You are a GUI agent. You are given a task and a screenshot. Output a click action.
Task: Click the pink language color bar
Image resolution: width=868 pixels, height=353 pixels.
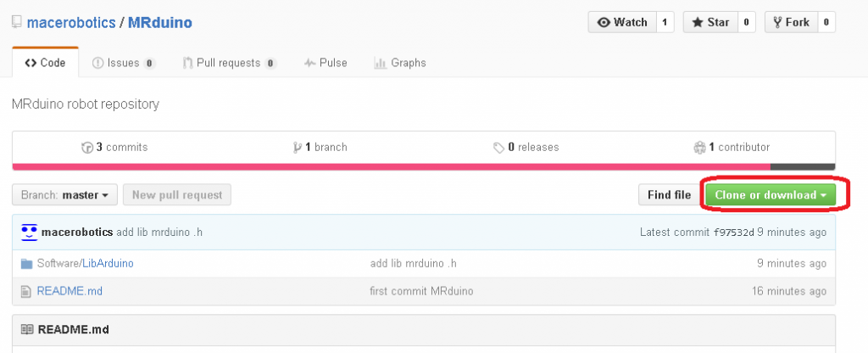(x=390, y=166)
